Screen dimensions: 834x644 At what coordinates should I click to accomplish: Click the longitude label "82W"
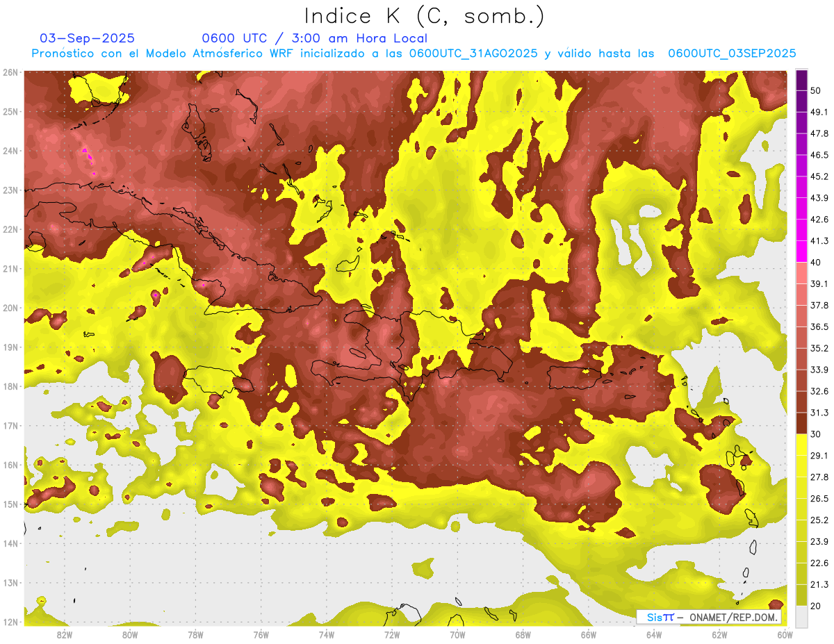point(65,635)
